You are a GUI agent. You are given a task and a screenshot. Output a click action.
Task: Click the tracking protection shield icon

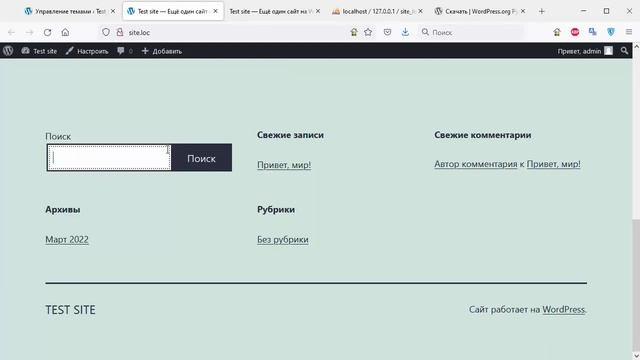tap(106, 32)
